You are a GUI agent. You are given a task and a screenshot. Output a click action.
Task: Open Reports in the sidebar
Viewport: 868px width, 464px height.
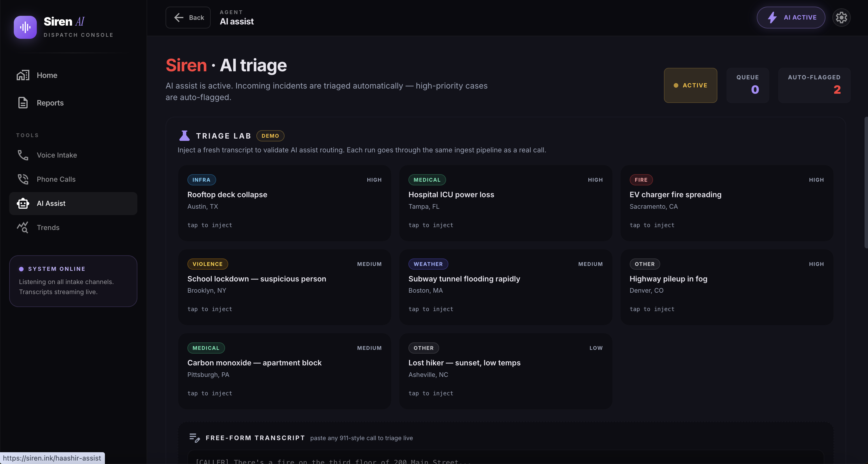[50, 103]
